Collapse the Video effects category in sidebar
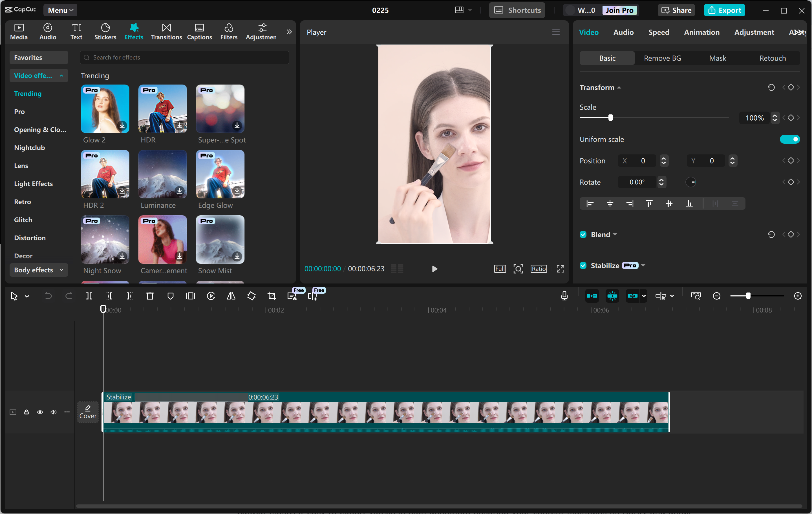This screenshot has height=514, width=812. click(61, 76)
